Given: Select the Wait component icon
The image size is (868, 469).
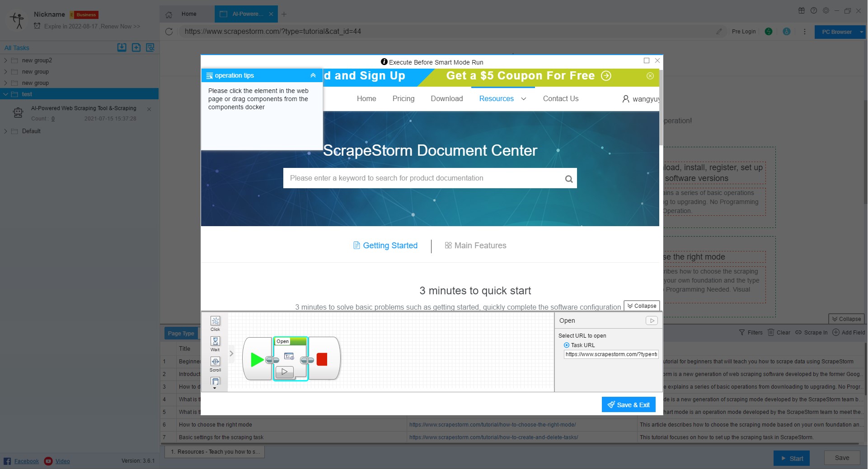Looking at the screenshot, I should pos(215,341).
